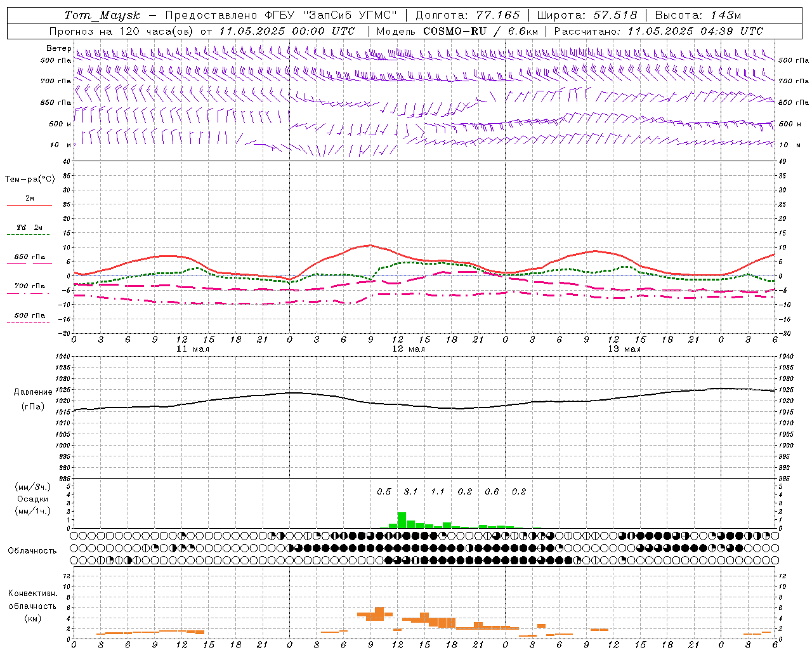Select the Рассчитано: 11.05.2025 04:39 UTC timestamp
812x650 pixels.
(x=658, y=31)
